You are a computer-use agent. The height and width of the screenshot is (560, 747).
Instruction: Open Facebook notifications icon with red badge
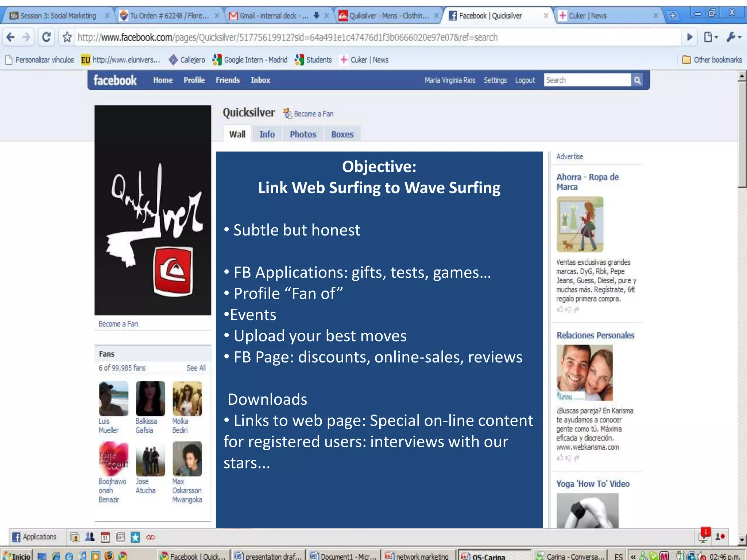coord(704,535)
